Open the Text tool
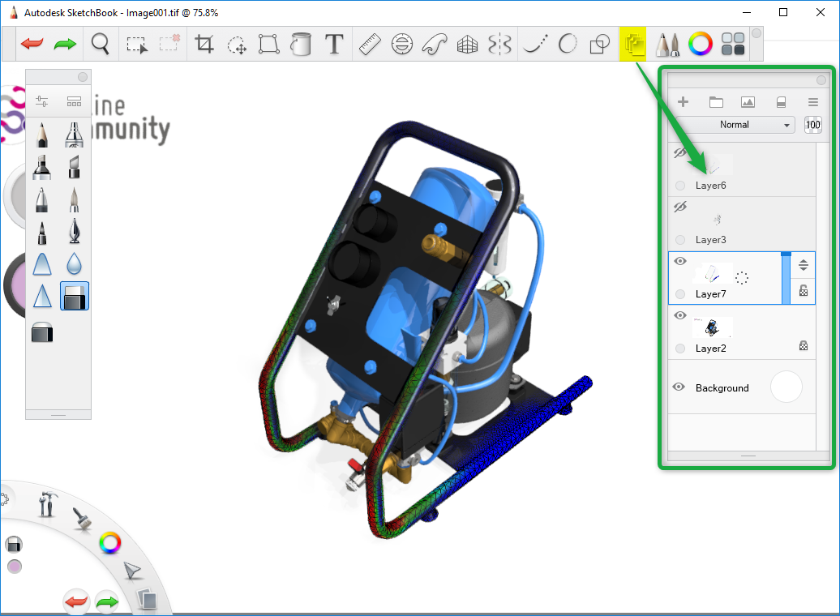This screenshot has height=616, width=840. 334,44
